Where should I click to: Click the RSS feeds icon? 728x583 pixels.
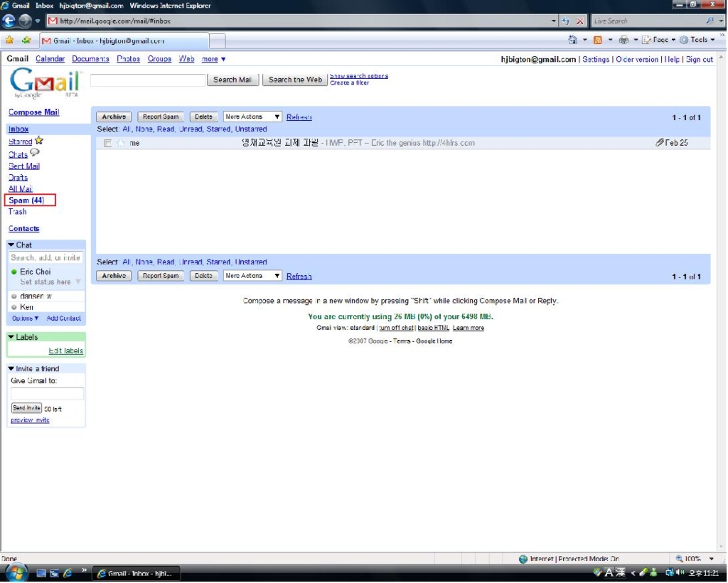point(597,40)
